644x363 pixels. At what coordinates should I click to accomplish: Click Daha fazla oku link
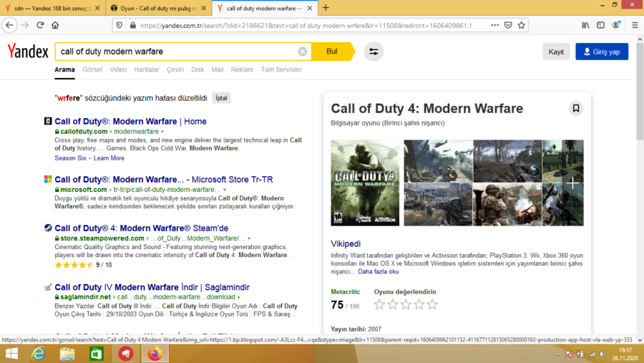(x=379, y=272)
